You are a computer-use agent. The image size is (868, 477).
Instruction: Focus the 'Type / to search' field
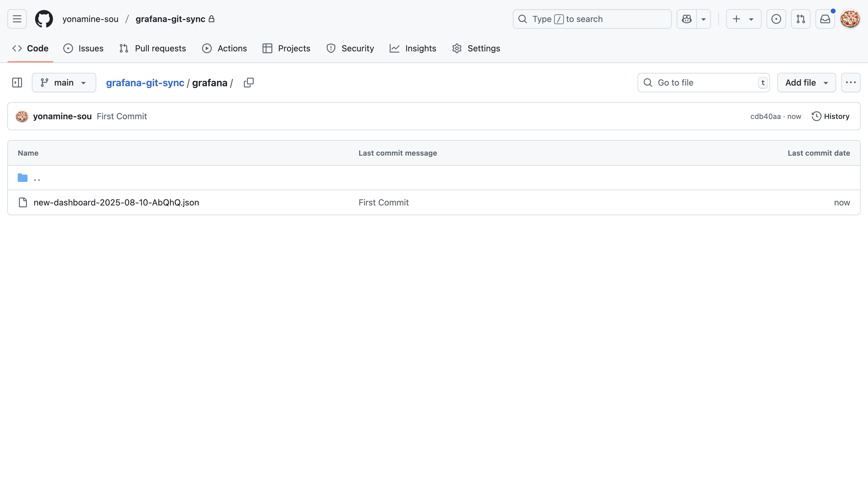tap(592, 19)
